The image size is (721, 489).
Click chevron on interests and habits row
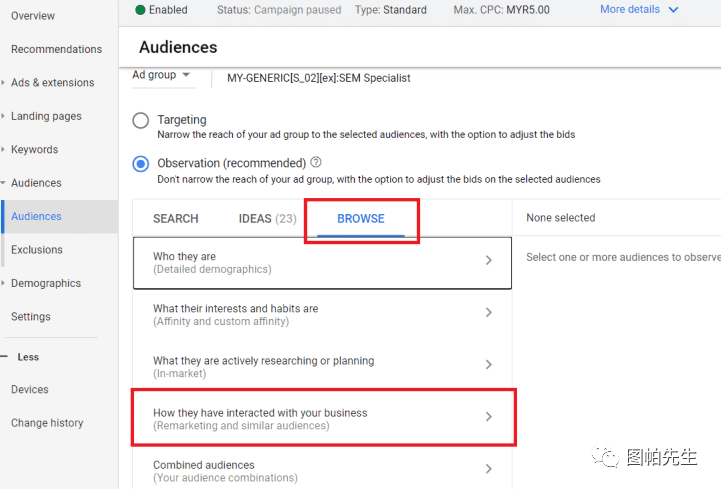pyautogui.click(x=488, y=313)
